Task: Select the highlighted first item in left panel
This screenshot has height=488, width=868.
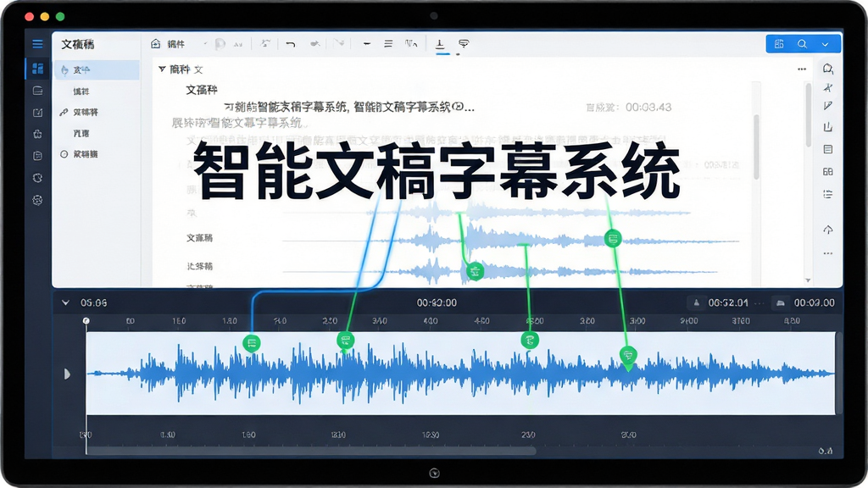Action: (x=97, y=69)
